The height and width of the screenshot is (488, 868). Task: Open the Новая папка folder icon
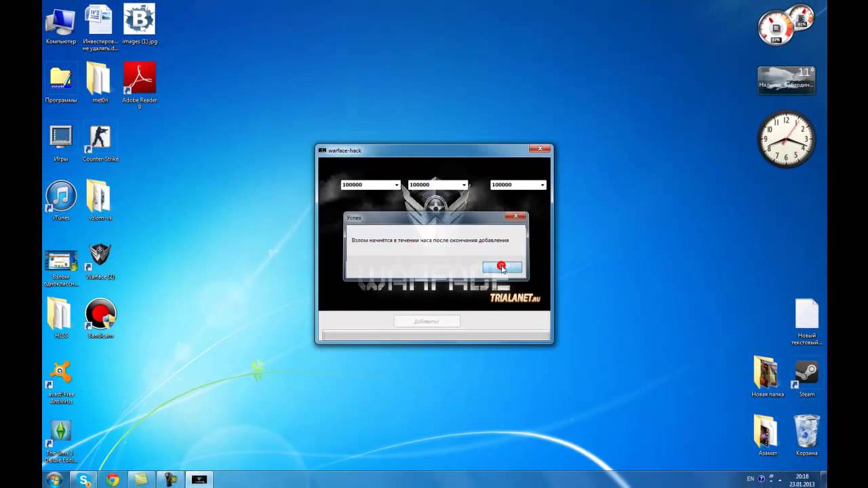coord(767,377)
